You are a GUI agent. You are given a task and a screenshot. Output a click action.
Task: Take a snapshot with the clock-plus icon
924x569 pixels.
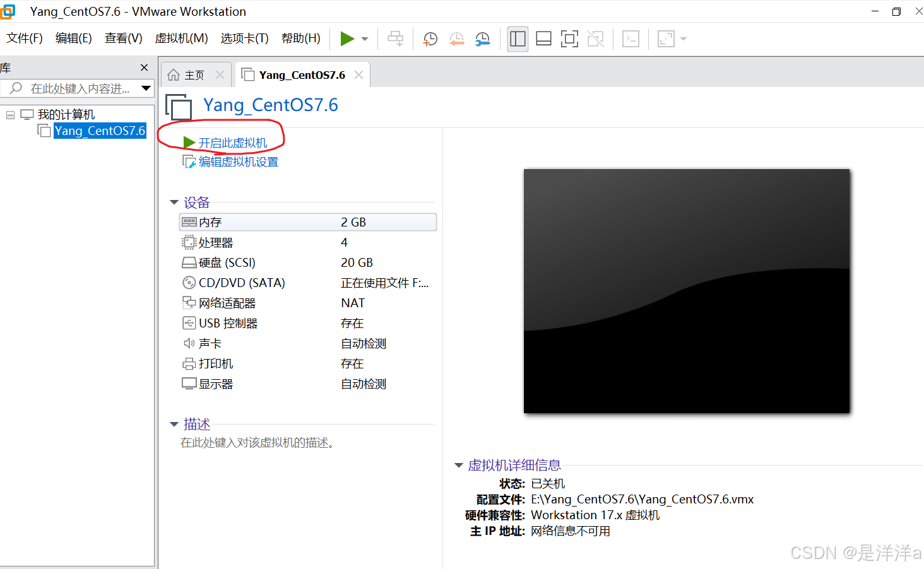pyautogui.click(x=430, y=39)
